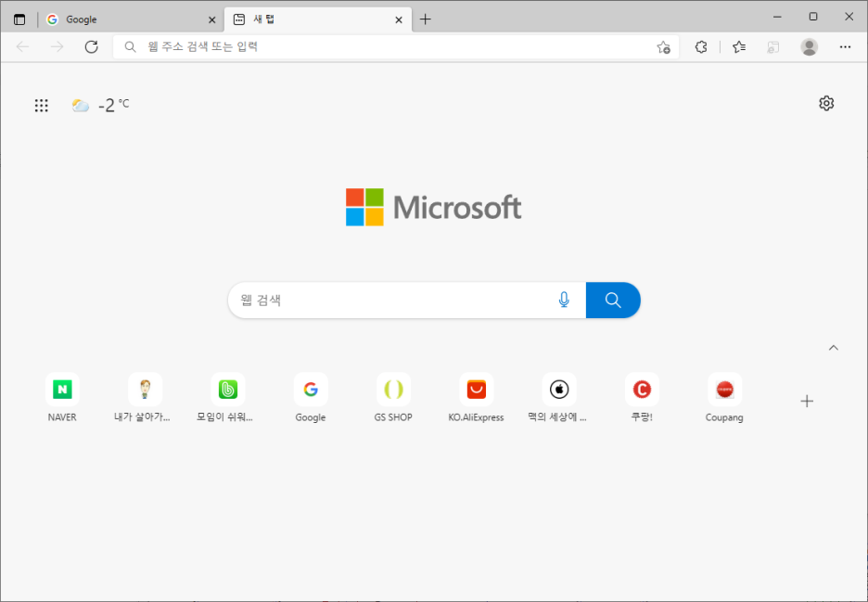Open the NAVER quick link
Viewport: 868px width, 602px height.
[x=62, y=398]
